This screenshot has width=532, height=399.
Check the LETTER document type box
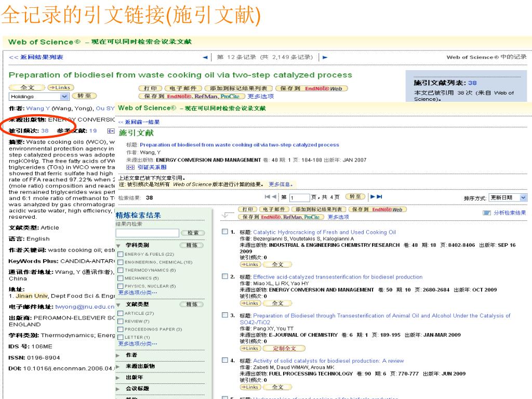tap(120, 337)
